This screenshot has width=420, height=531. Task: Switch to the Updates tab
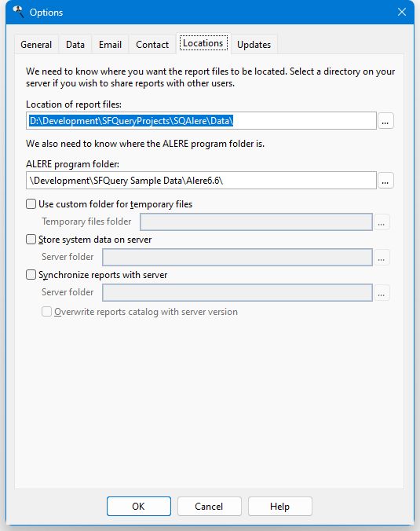tap(254, 44)
